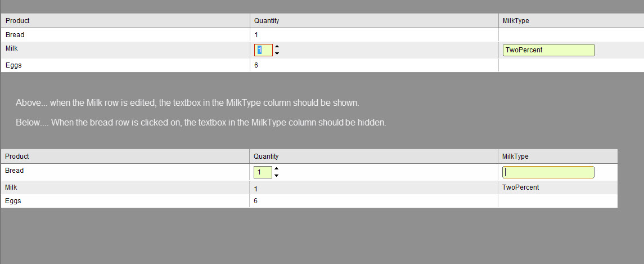The height and width of the screenshot is (264, 644).
Task: Click the MilkType column header in lower grid
Action: coord(514,156)
